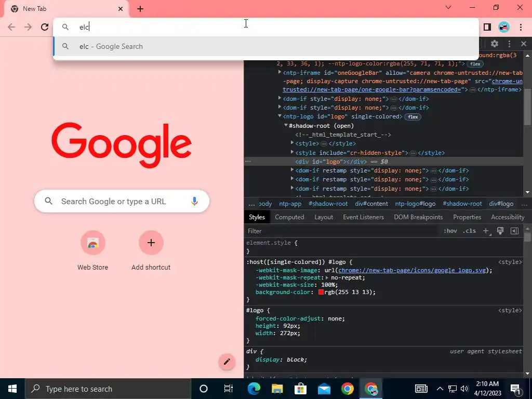Click the Customize Chrome pencil button
Image resolution: width=532 pixels, height=399 pixels.
227,362
